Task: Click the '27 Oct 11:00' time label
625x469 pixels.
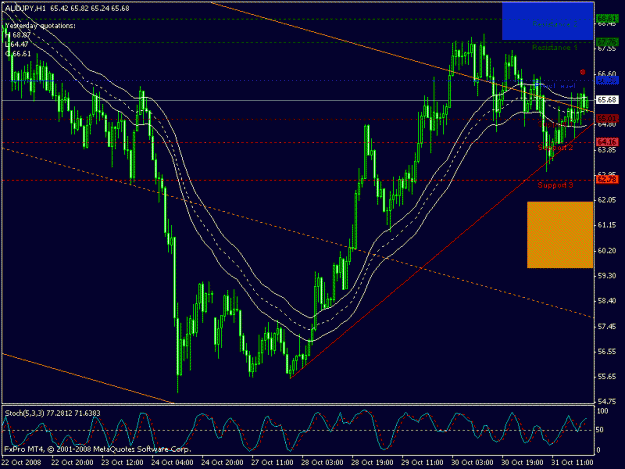Action: tap(272, 462)
